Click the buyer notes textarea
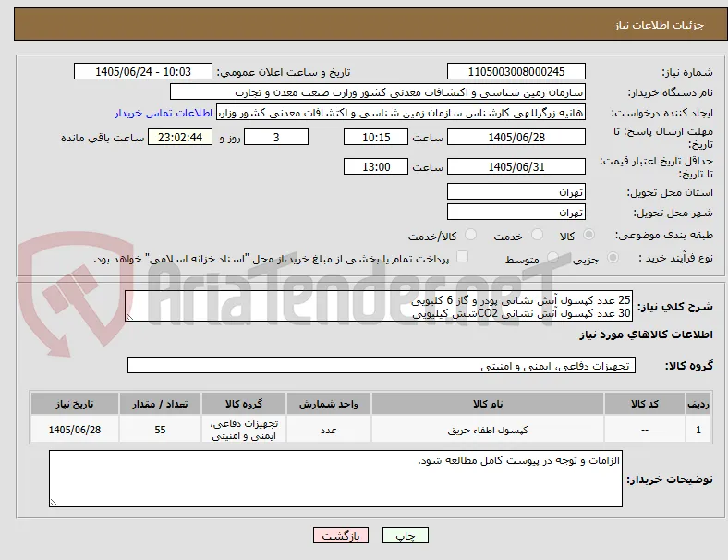This screenshot has height=560, width=728. [x=335, y=479]
